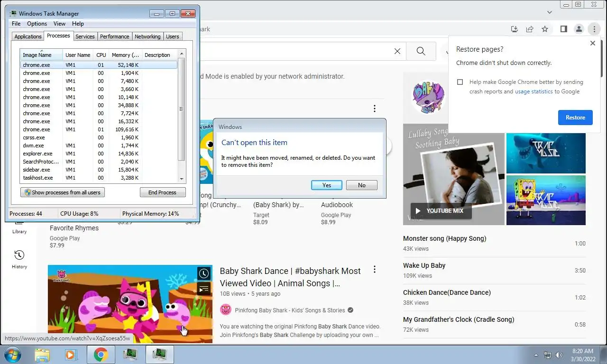Select dwm.exe process row
This screenshot has width=607, height=364.
[99, 146]
